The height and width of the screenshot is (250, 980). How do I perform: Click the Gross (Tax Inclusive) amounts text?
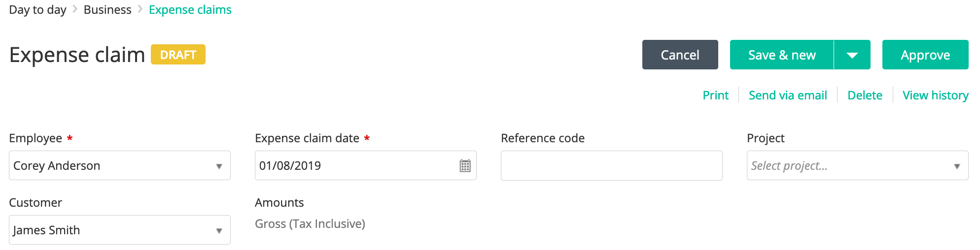[310, 224]
